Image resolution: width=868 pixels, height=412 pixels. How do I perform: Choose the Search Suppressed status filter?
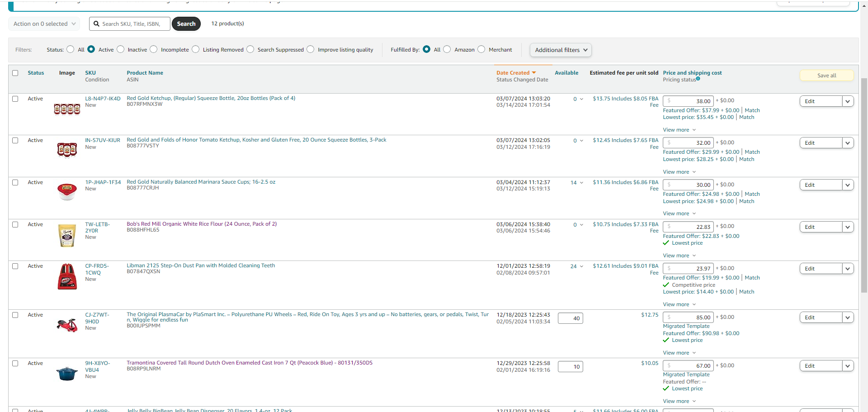pos(250,49)
